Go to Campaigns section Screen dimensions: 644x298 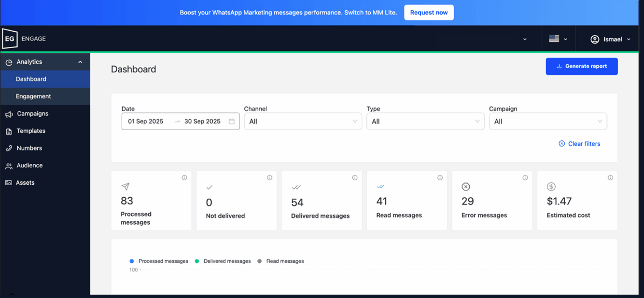pos(45,114)
